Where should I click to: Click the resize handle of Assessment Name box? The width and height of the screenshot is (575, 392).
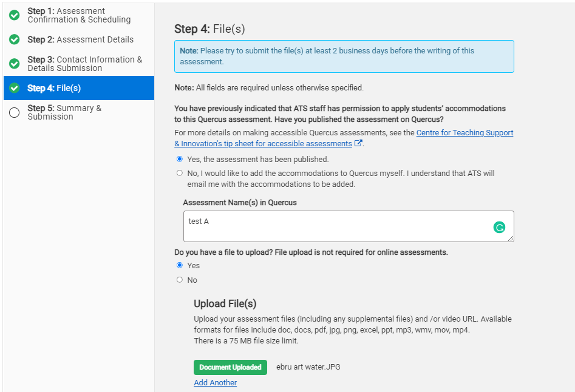[x=511, y=238]
